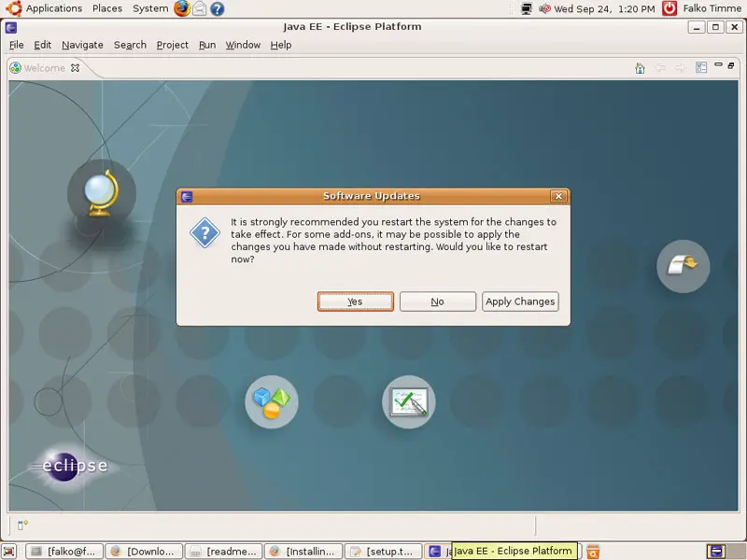Open the Overview globe icon on Welcome page
This screenshot has width=747, height=560.
pyautogui.click(x=102, y=193)
